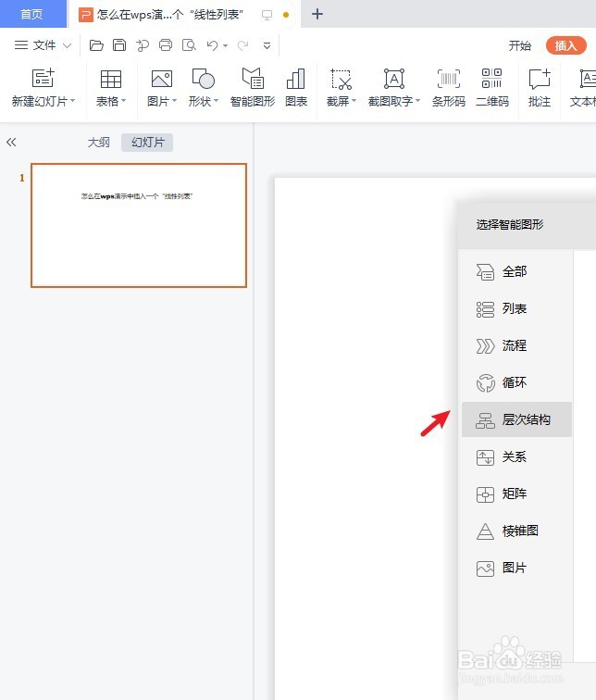Choose the 图片 picture category in dialog

[516, 568]
